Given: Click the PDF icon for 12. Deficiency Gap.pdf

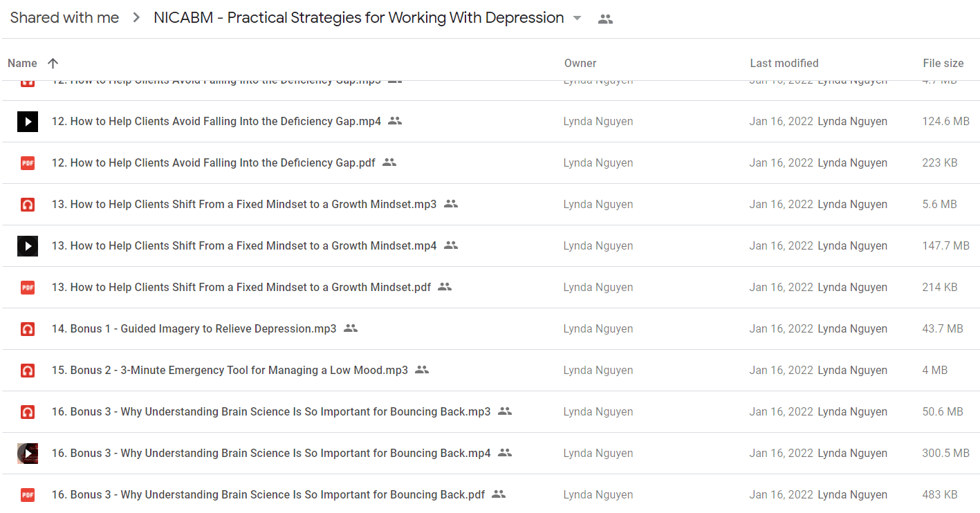Looking at the screenshot, I should [x=28, y=163].
